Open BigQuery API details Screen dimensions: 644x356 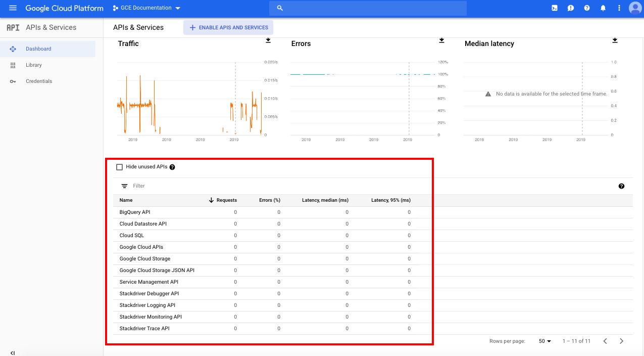tap(135, 212)
